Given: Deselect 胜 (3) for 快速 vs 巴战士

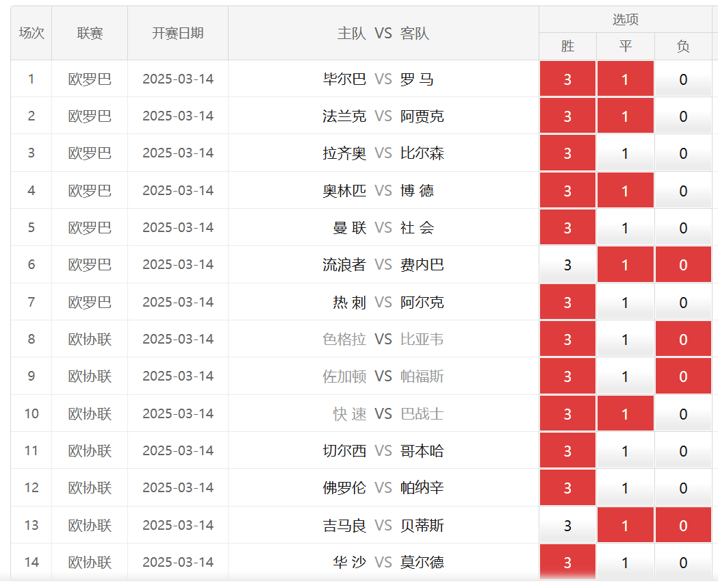Looking at the screenshot, I should tap(567, 414).
